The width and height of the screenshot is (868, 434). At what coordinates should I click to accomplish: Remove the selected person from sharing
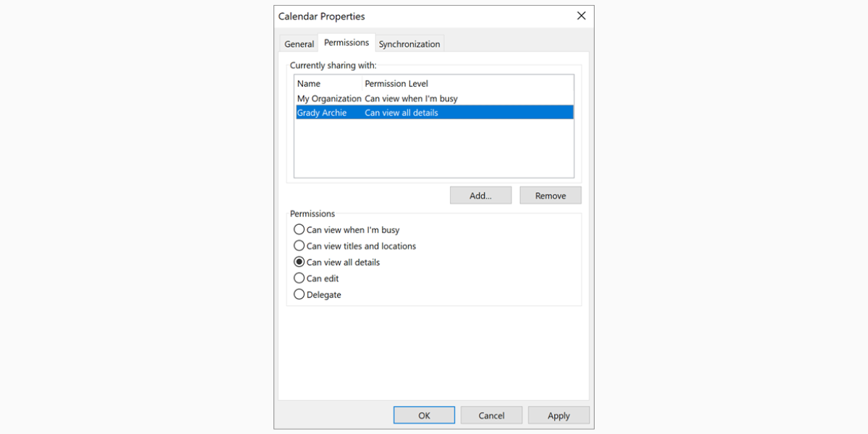click(550, 195)
